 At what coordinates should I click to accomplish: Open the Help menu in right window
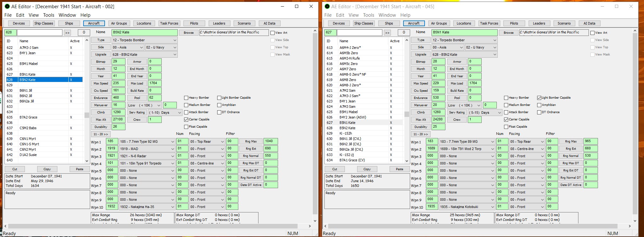coord(405,15)
